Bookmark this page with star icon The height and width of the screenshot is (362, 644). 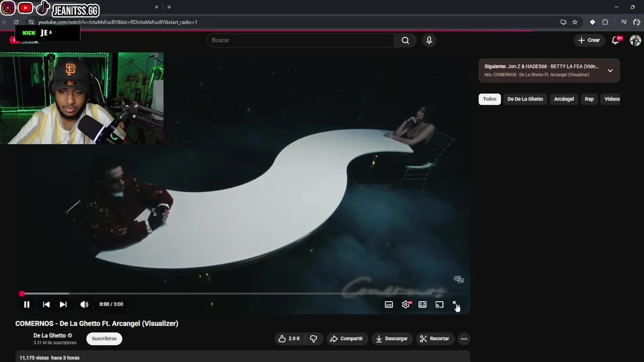tap(575, 22)
